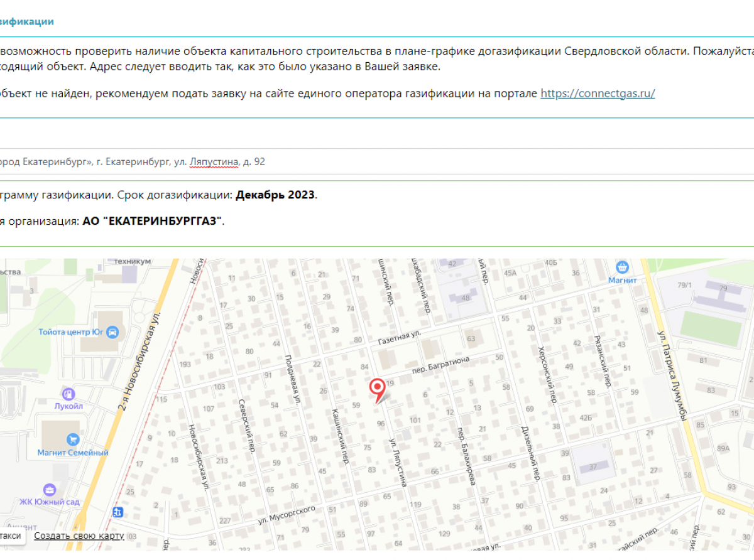
Task: Click the Создать свою карту link
Action: pos(78,536)
